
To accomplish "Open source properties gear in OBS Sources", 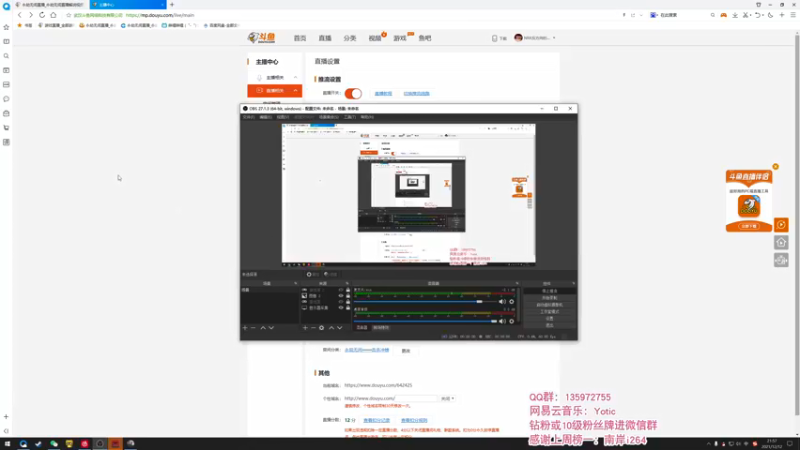I will point(321,328).
